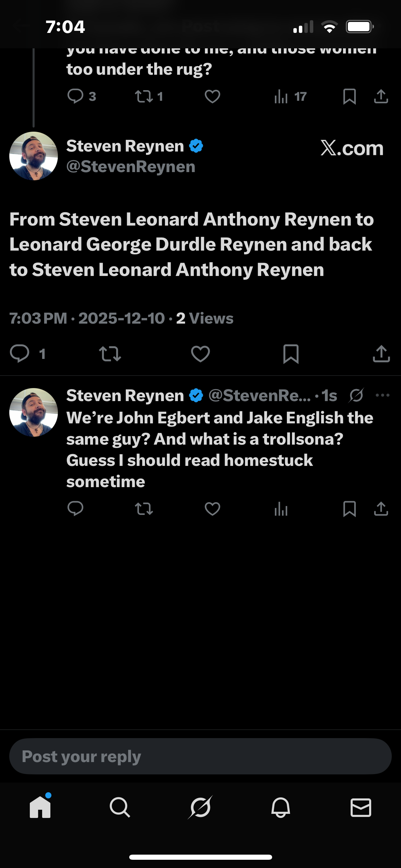Open the Search tab
The width and height of the screenshot is (401, 868).
[120, 807]
